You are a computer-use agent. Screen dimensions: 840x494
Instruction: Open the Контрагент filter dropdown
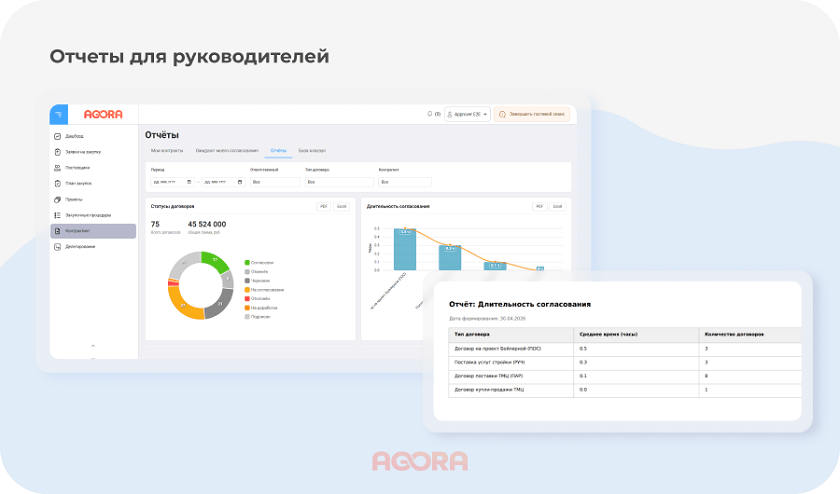[404, 182]
